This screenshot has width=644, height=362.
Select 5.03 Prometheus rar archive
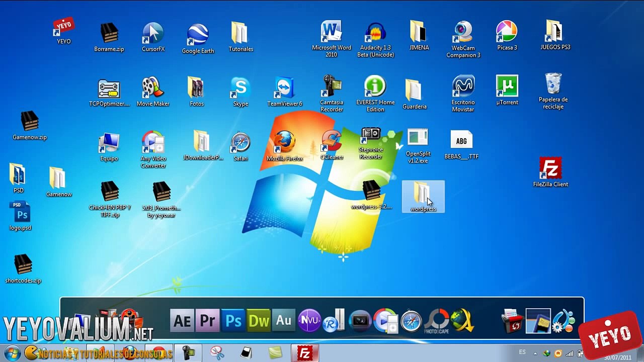coord(162,200)
